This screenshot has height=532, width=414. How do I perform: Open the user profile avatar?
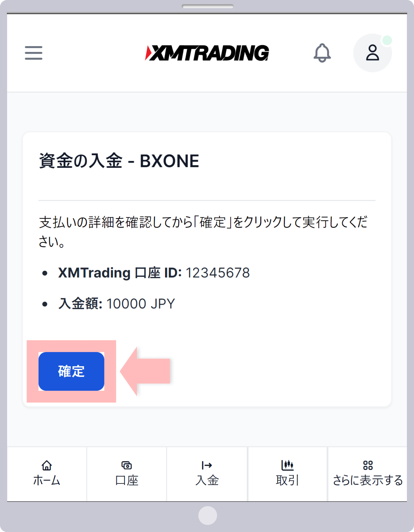click(x=372, y=53)
